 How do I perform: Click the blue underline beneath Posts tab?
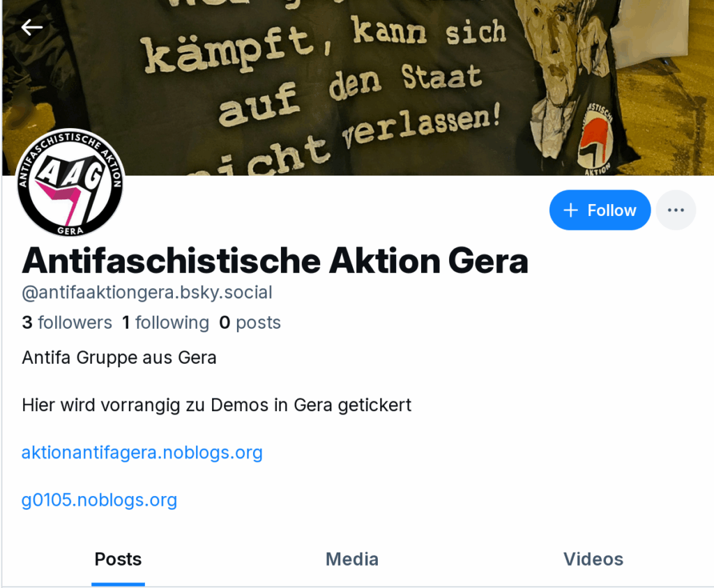tap(118, 584)
